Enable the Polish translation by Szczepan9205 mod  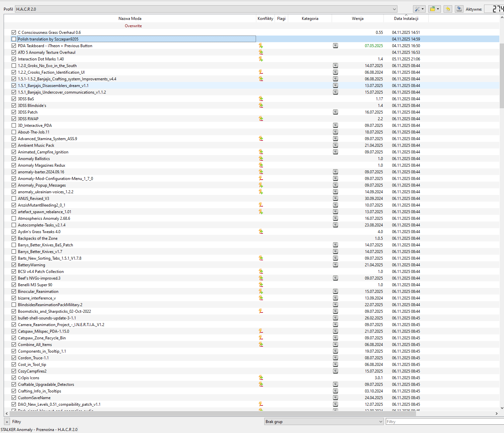14,39
